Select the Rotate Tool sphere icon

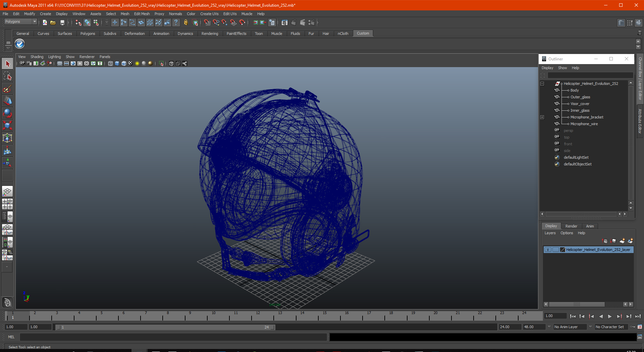click(x=7, y=113)
